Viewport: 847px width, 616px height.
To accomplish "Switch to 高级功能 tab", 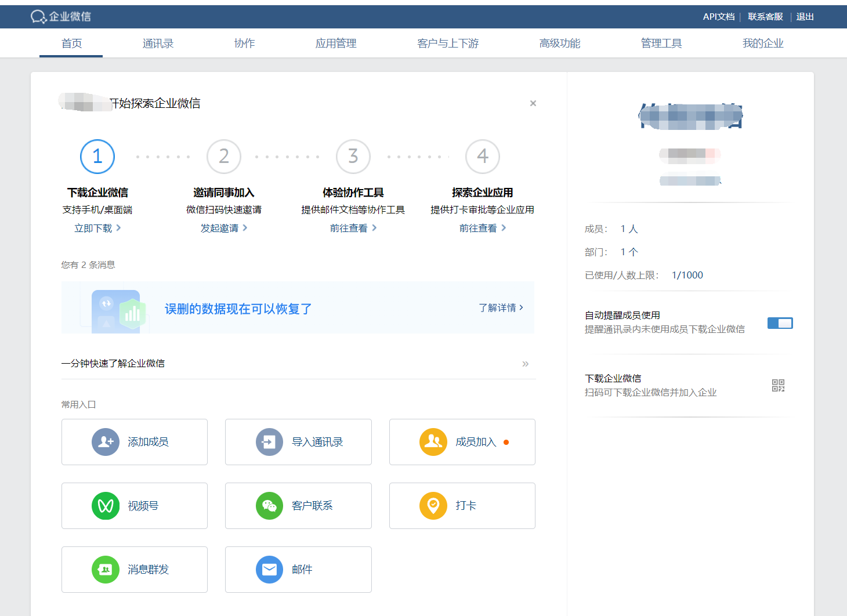I will (560, 44).
